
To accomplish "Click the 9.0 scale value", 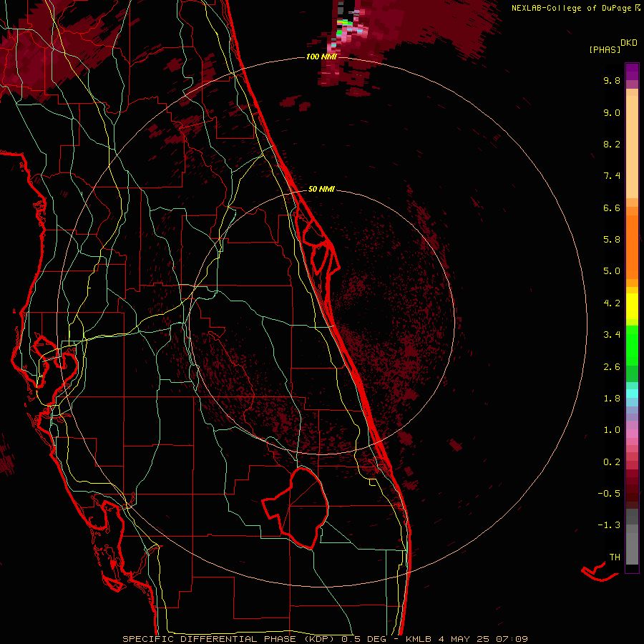I will (612, 112).
